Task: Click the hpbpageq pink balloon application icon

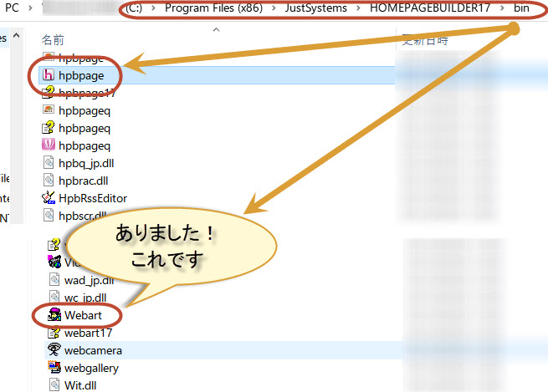Action: pyautogui.click(x=49, y=145)
